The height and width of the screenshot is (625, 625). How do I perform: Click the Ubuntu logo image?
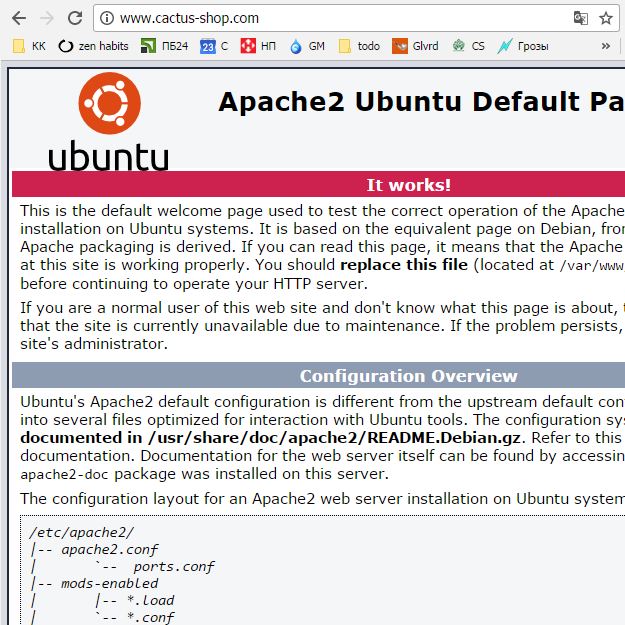(x=109, y=121)
